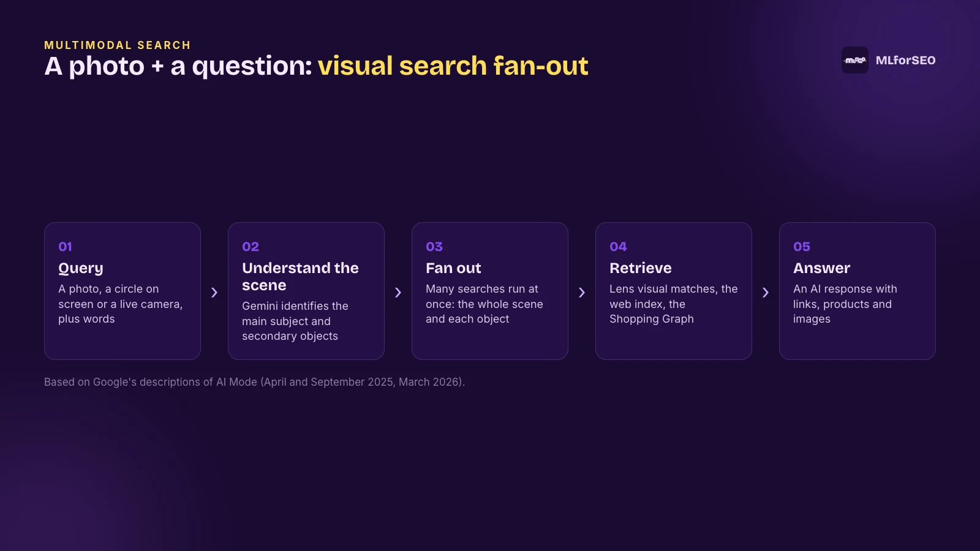The image size is (980, 551).
Task: Click the 'Gemini identifies the main subject' description
Action: point(295,321)
